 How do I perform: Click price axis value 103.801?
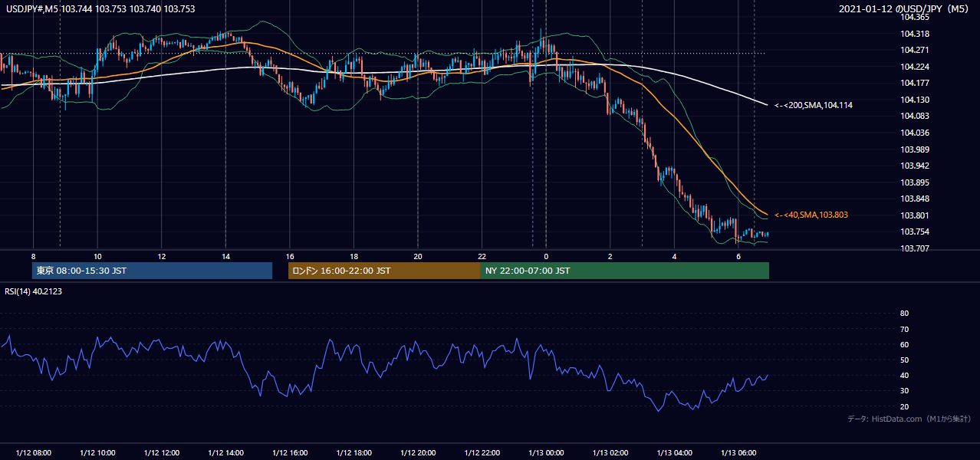(915, 215)
